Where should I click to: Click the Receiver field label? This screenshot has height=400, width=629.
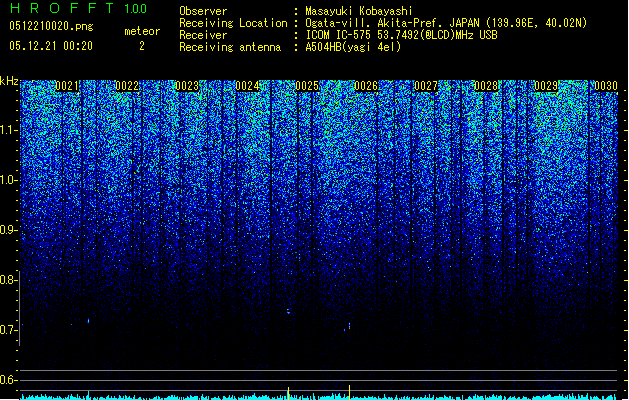(203, 35)
